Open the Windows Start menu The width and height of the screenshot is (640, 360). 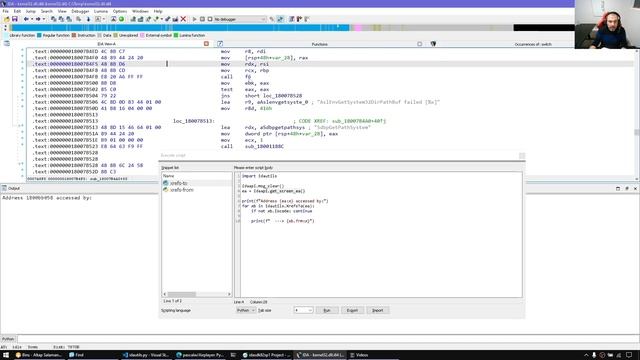pyautogui.click(x=5, y=355)
